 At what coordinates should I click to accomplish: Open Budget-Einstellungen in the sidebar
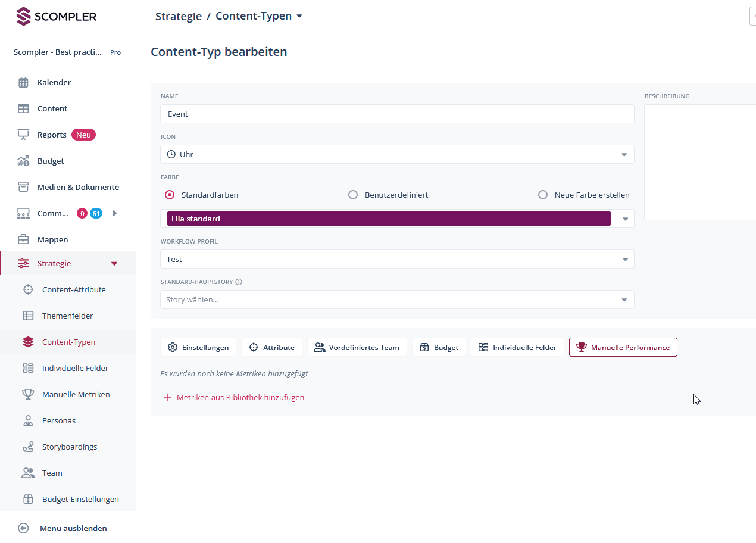tap(80, 499)
